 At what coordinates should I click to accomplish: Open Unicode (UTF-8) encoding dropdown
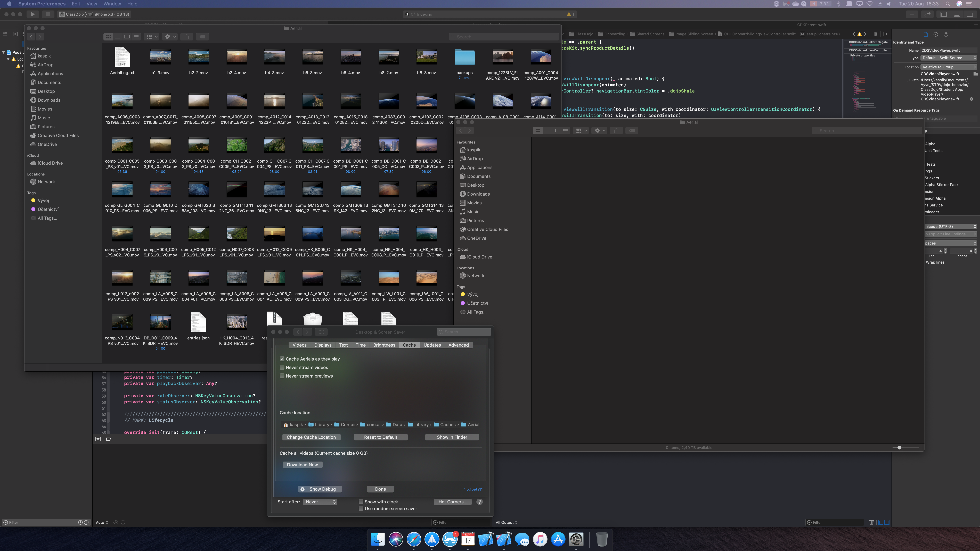pos(950,227)
